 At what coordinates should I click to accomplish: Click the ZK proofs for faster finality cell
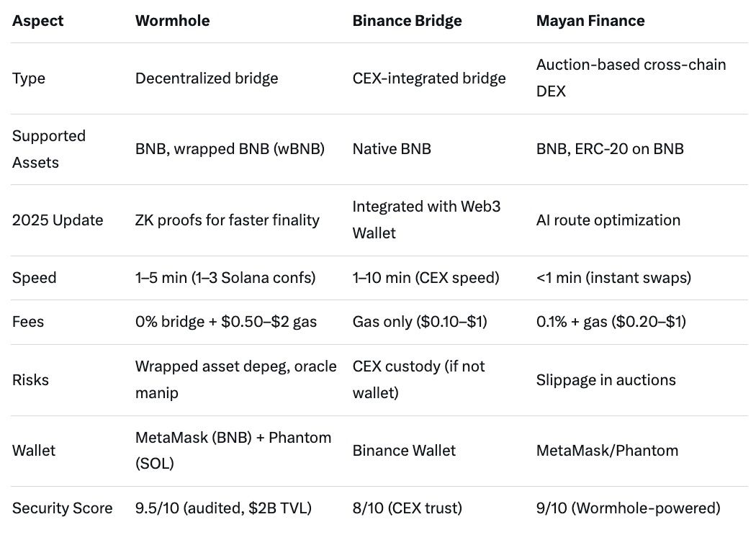point(228,220)
